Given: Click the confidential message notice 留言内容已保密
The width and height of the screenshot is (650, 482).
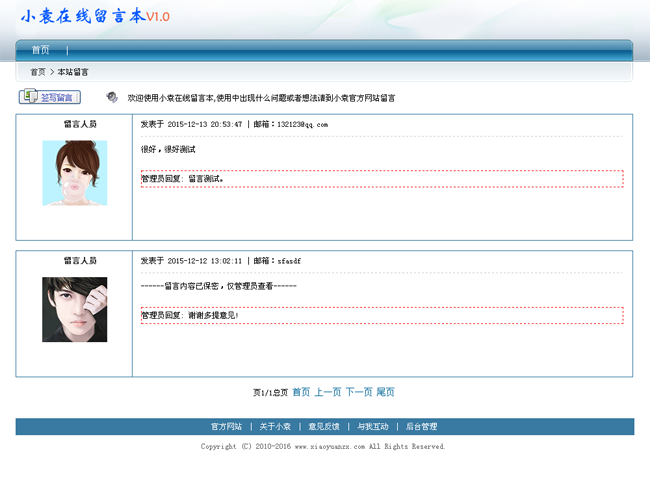Looking at the screenshot, I should [x=218, y=286].
